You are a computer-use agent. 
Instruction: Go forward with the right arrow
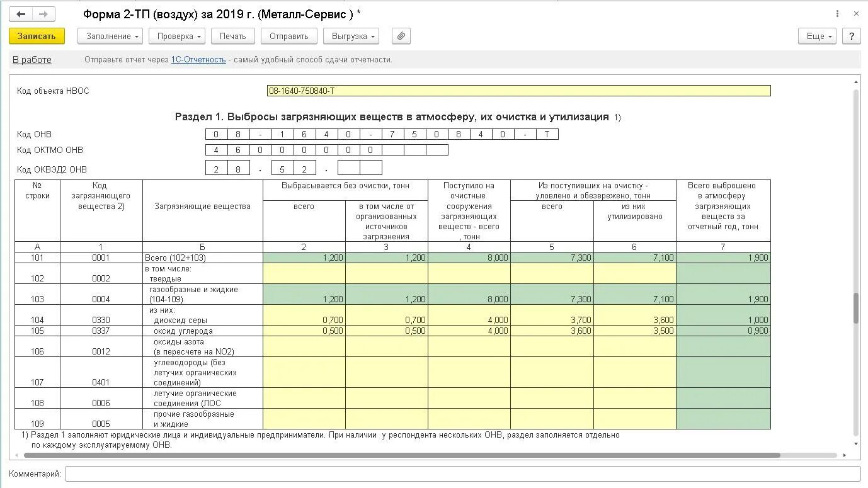coord(43,14)
